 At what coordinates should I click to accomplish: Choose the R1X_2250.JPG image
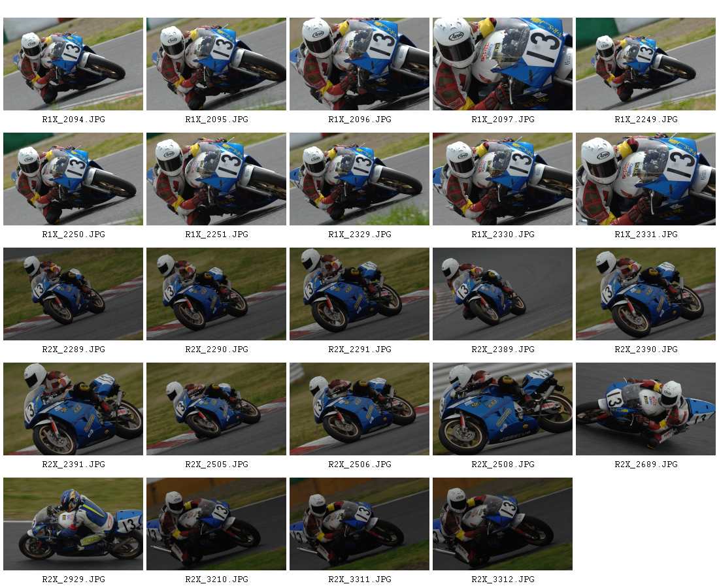pyautogui.click(x=73, y=179)
